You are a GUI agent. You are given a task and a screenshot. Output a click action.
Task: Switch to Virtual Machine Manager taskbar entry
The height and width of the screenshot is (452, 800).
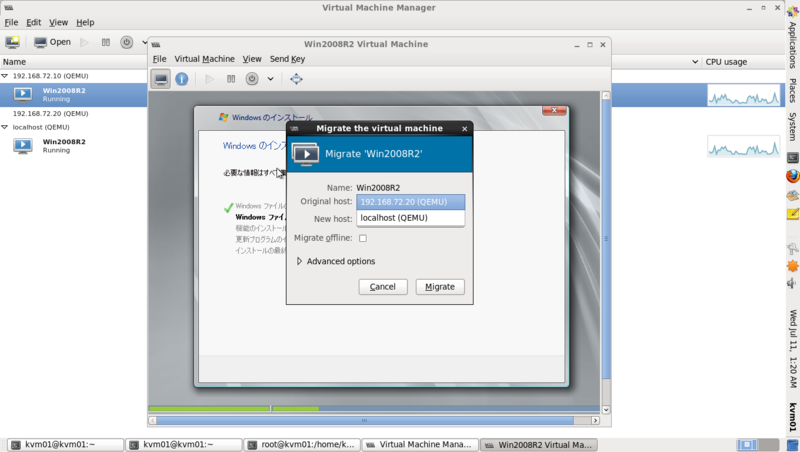420,445
